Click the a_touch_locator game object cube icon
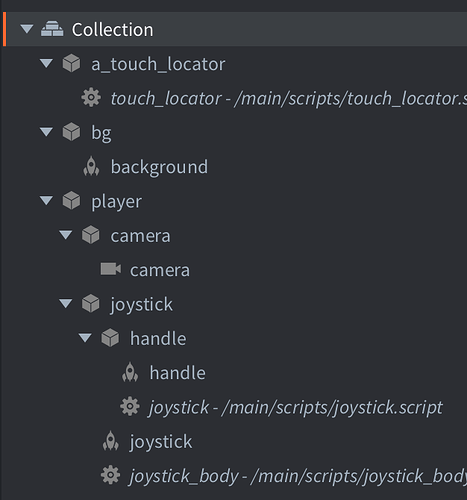 coord(71,63)
